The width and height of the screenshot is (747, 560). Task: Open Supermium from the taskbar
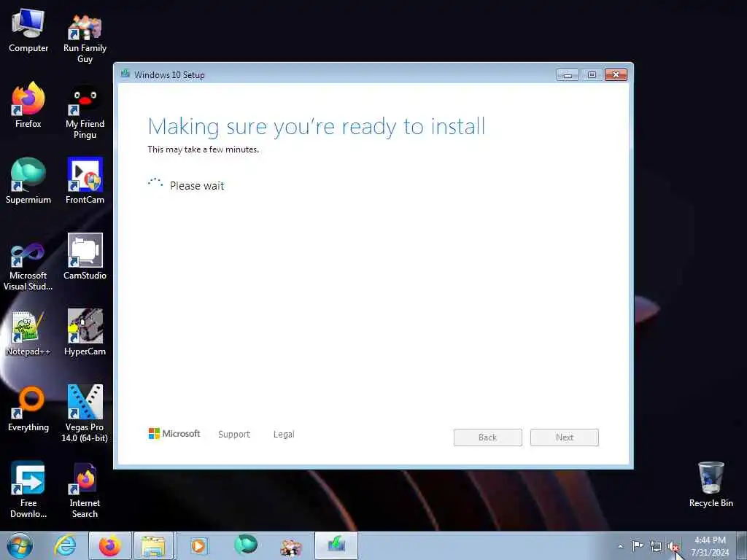(x=246, y=545)
